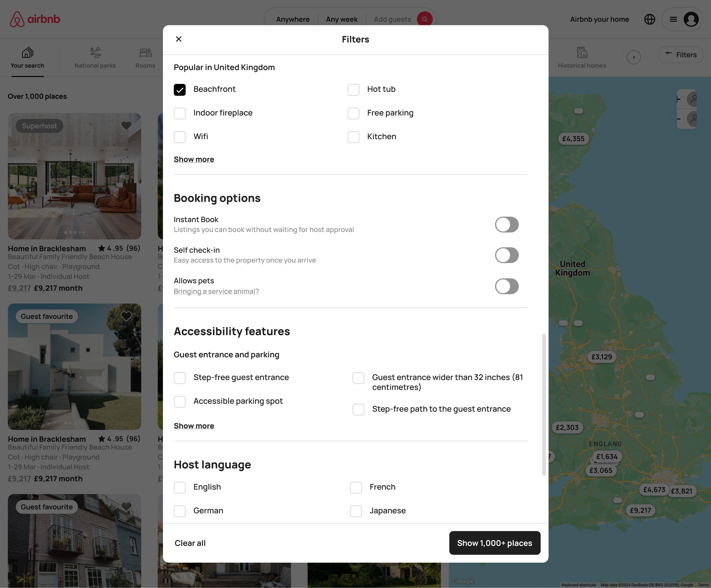Open the Rooms category tab
Image resolution: width=711 pixels, height=588 pixels.
click(x=145, y=58)
